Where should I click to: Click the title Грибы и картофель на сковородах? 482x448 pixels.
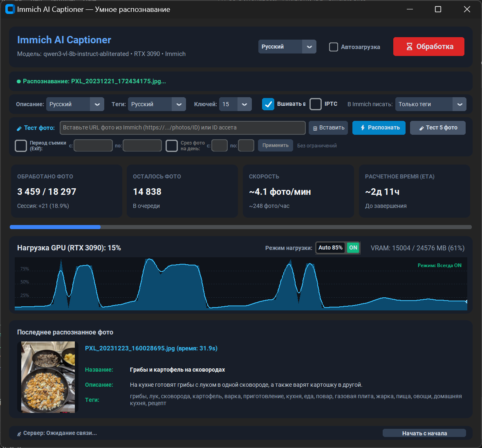(x=177, y=370)
